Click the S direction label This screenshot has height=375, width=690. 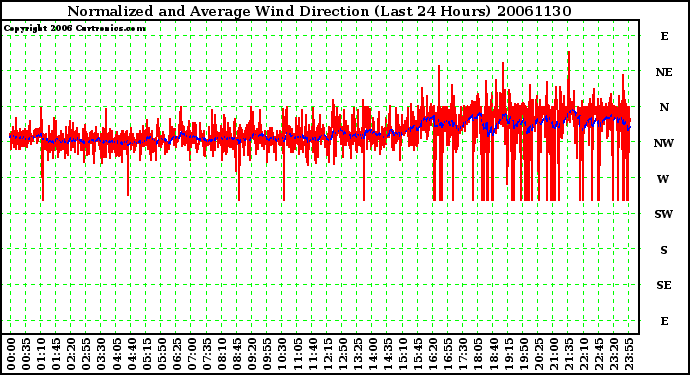click(664, 250)
